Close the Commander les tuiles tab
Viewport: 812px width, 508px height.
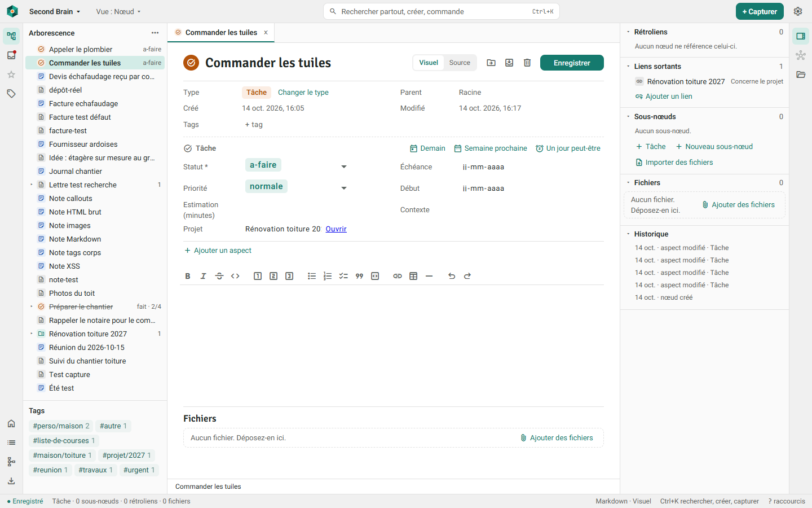[x=266, y=33]
